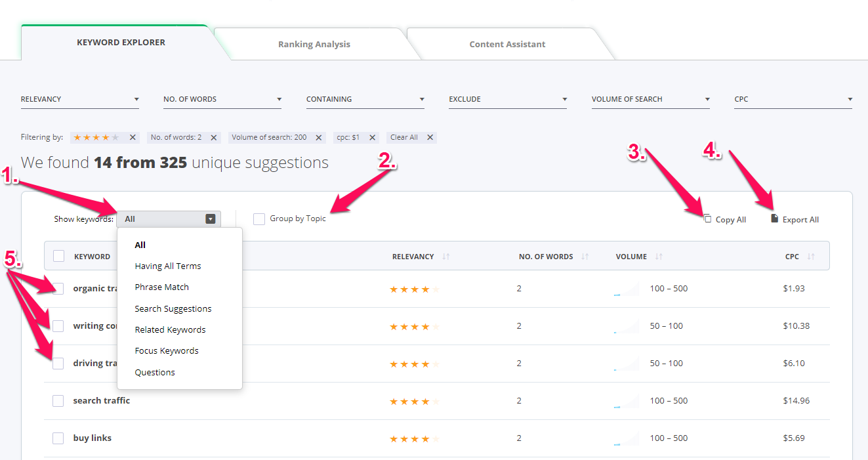Check the search traffic keyword row

[x=58, y=401]
